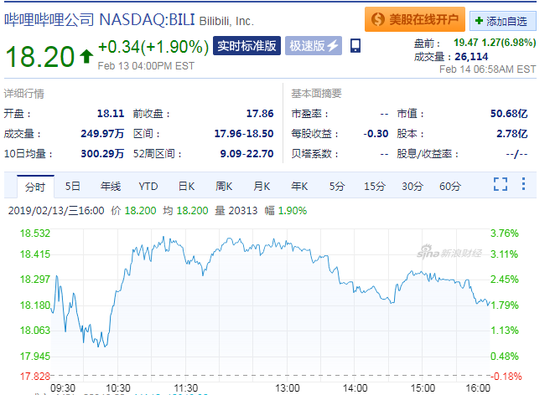This screenshot has height=395, width=550.
Task: Click the 详细行情 section heading
Action: click(x=24, y=94)
